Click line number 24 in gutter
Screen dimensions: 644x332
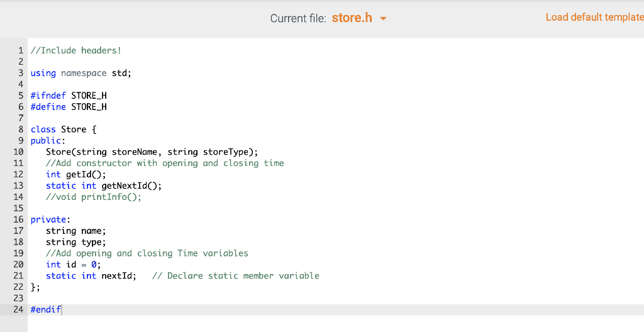click(x=18, y=309)
